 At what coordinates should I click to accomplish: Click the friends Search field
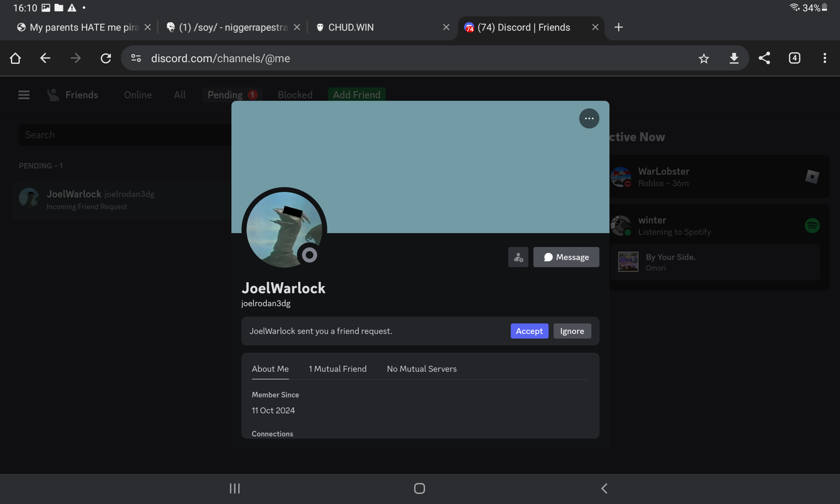click(125, 135)
